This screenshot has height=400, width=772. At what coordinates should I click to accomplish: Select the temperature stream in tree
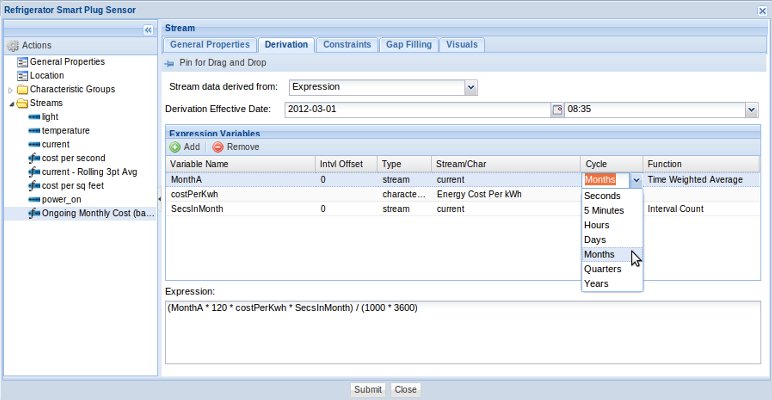click(x=66, y=130)
